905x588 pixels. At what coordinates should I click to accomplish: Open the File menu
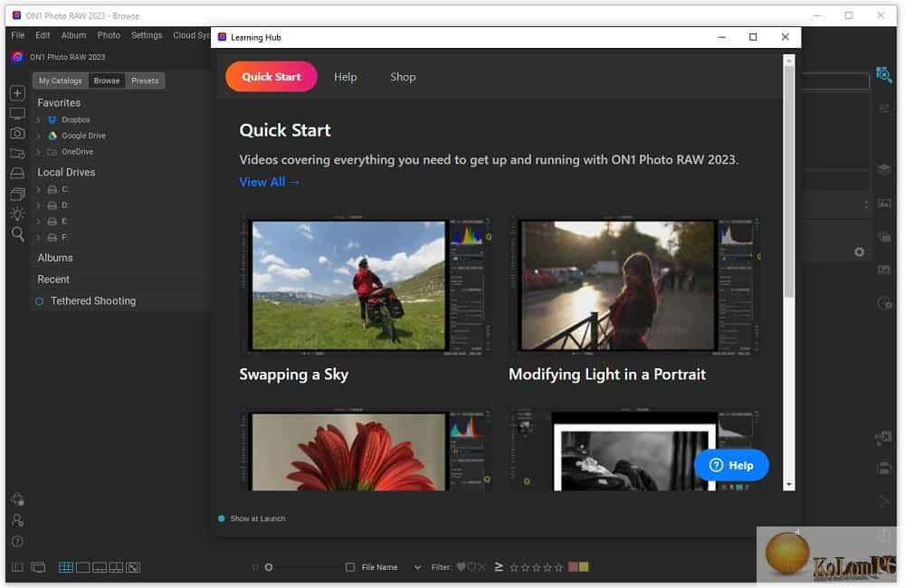pos(18,35)
